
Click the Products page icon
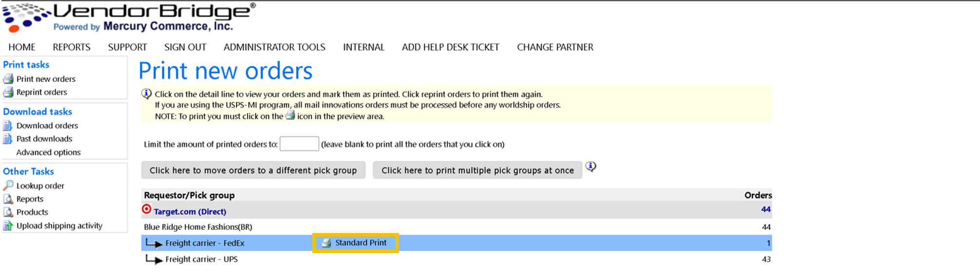[x=8, y=212]
